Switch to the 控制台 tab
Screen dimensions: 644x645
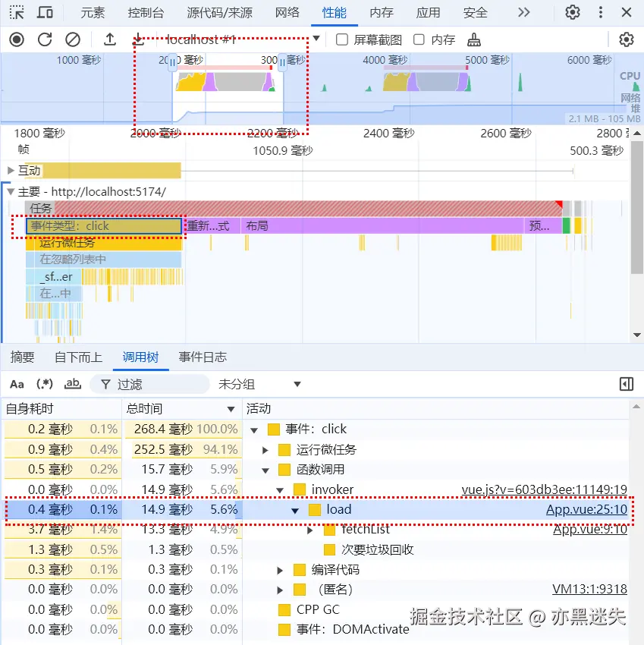point(146,13)
